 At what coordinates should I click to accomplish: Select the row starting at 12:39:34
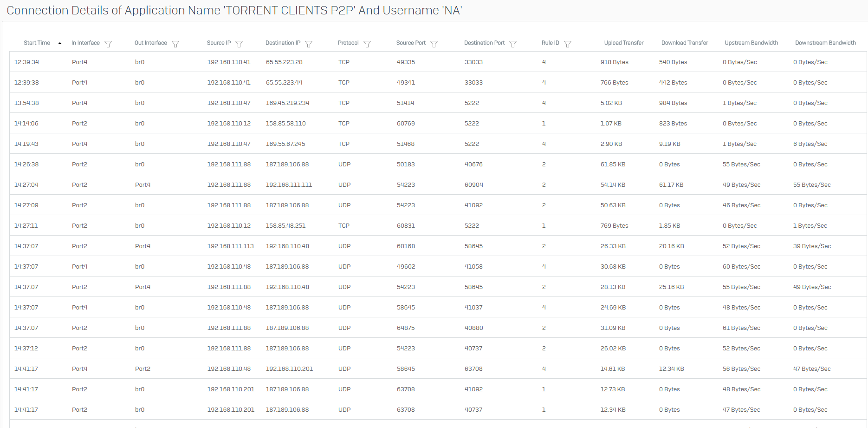point(438,62)
